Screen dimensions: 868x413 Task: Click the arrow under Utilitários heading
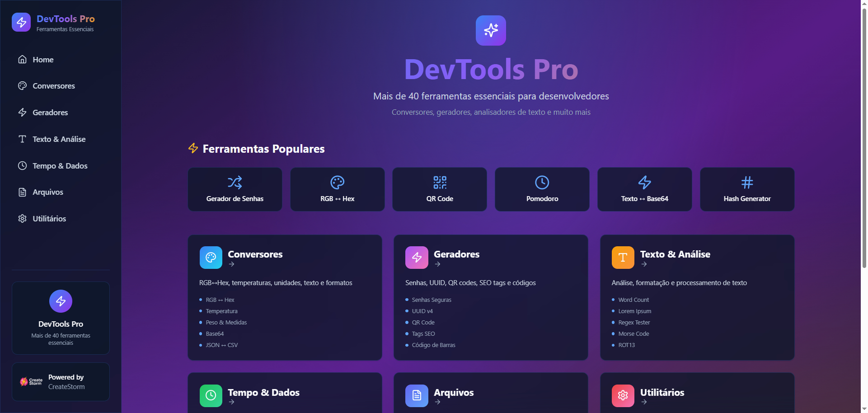pos(644,402)
